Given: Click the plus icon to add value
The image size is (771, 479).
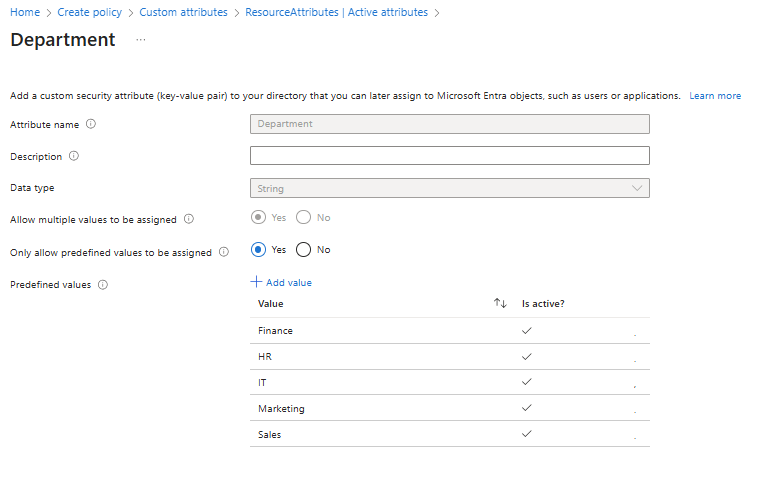Looking at the screenshot, I should [256, 282].
